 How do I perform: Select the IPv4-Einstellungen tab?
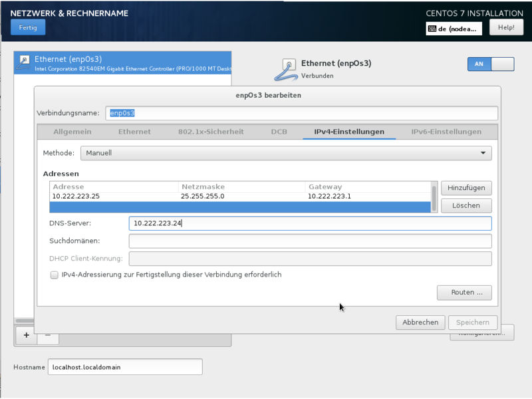(x=349, y=132)
